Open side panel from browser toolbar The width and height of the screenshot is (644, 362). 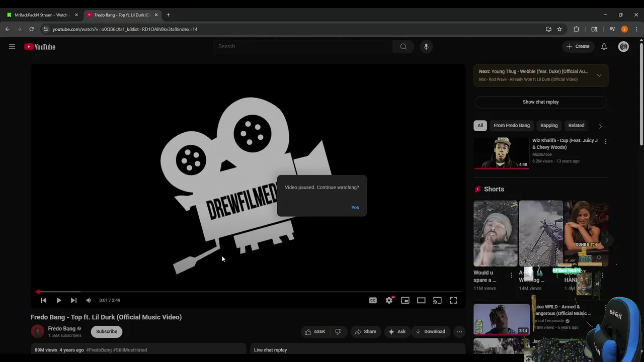(594, 29)
